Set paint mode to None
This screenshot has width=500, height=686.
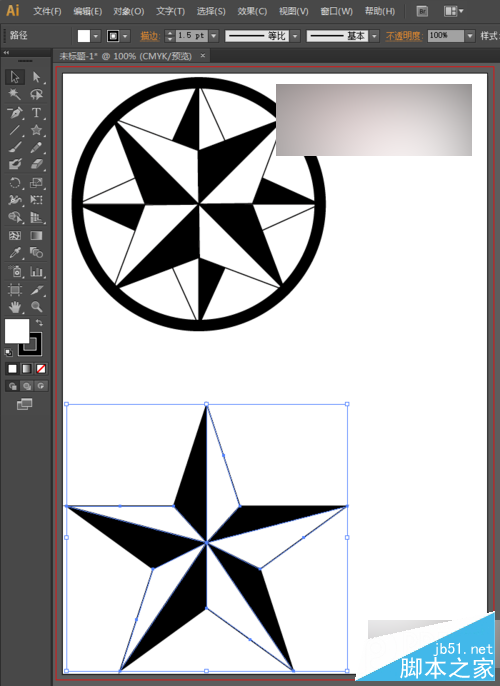coord(41,369)
